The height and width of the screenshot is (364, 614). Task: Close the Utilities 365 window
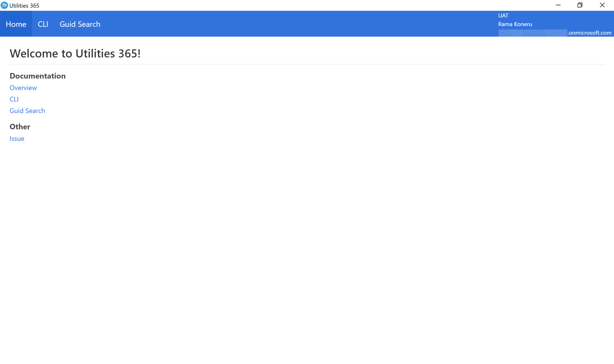click(x=602, y=5)
